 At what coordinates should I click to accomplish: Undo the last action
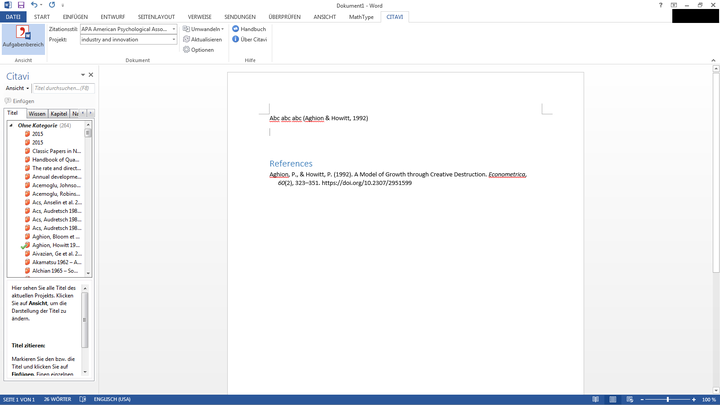(x=36, y=5)
